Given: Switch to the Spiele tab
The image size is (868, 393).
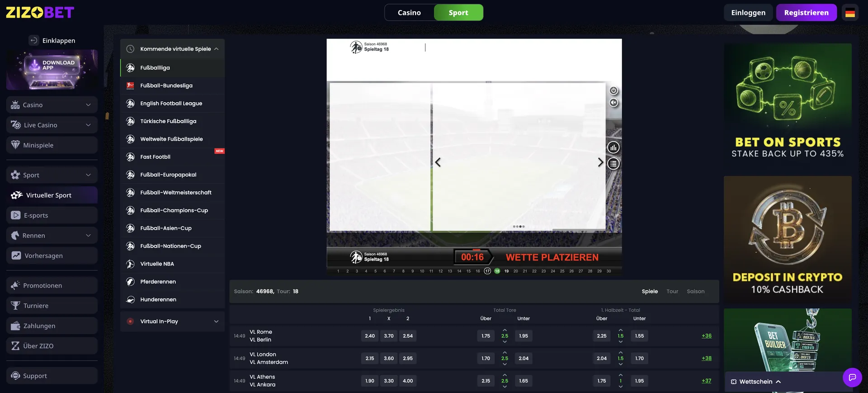Looking at the screenshot, I should coord(650,291).
